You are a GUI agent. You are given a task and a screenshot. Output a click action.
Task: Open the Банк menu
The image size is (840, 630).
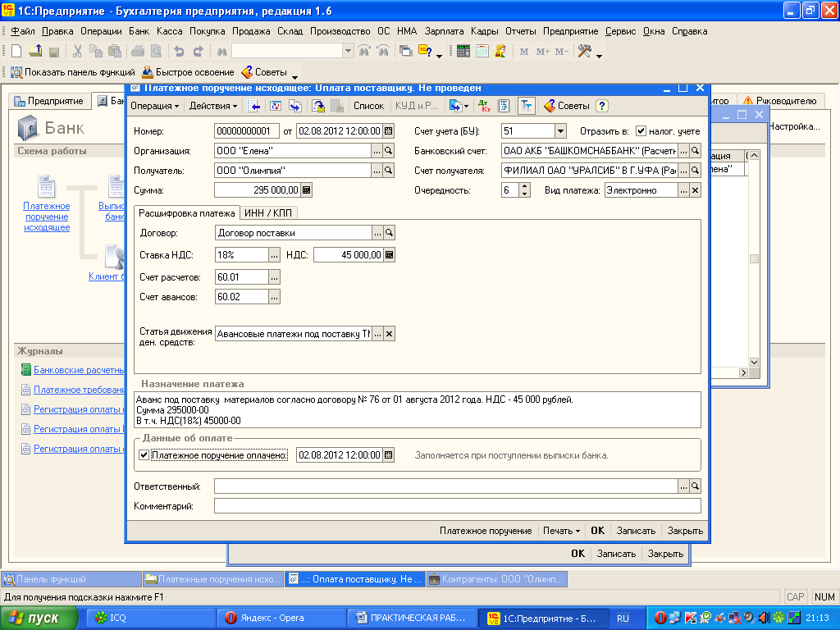(139, 31)
